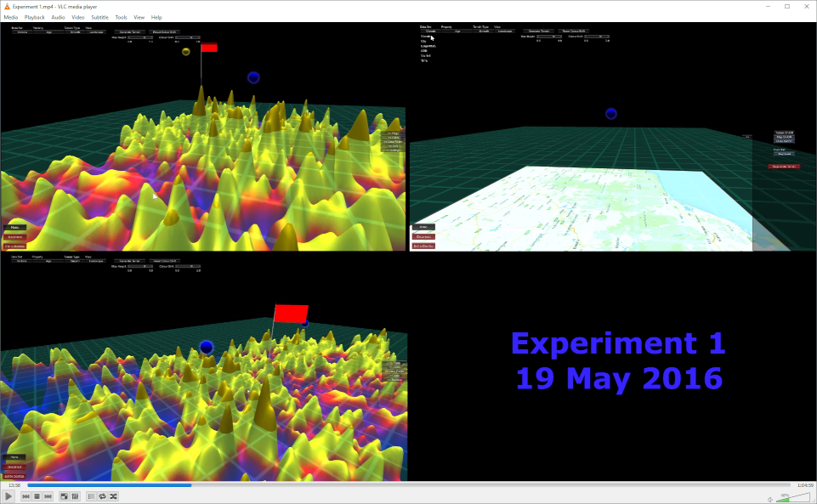Open the Audio menu
Screen dimensions: 817x504
(x=58, y=17)
